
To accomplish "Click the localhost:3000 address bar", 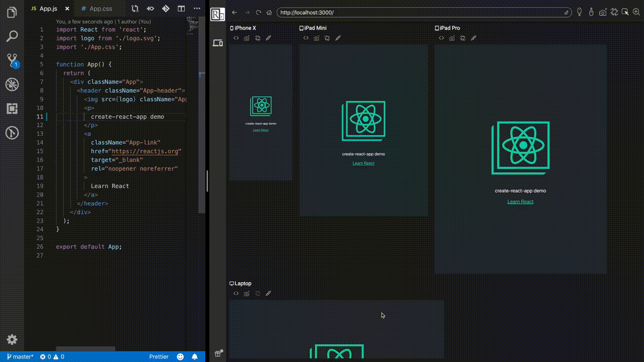I will 424,13.
